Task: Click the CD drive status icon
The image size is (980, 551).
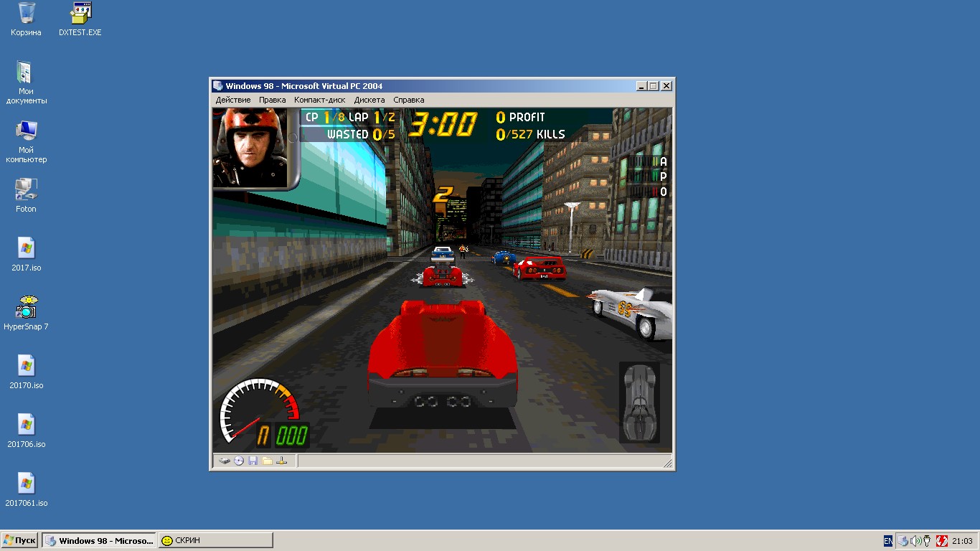Action: pos(239,461)
